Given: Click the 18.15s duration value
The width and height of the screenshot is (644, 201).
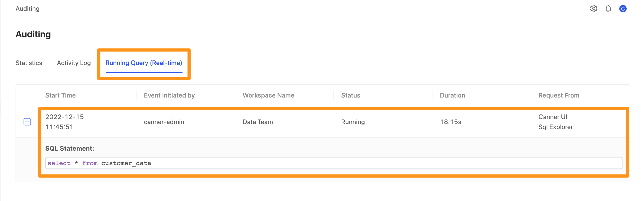Looking at the screenshot, I should coord(450,122).
